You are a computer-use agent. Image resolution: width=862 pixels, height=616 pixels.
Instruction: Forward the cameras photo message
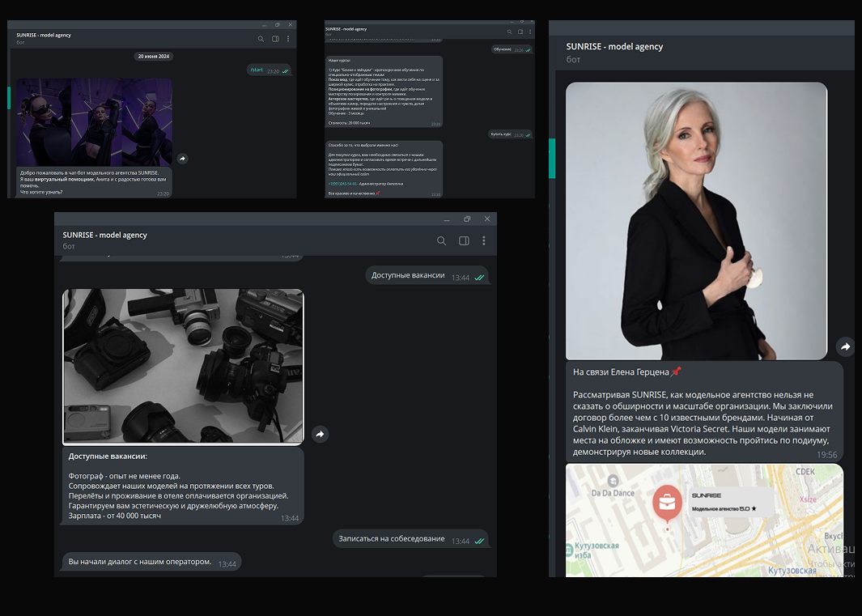[x=320, y=435]
